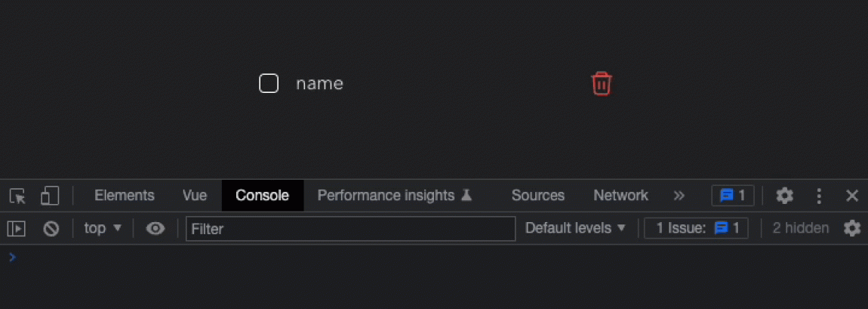The width and height of the screenshot is (868, 309).
Task: Open DevTools settings gear icon
Action: (x=784, y=196)
